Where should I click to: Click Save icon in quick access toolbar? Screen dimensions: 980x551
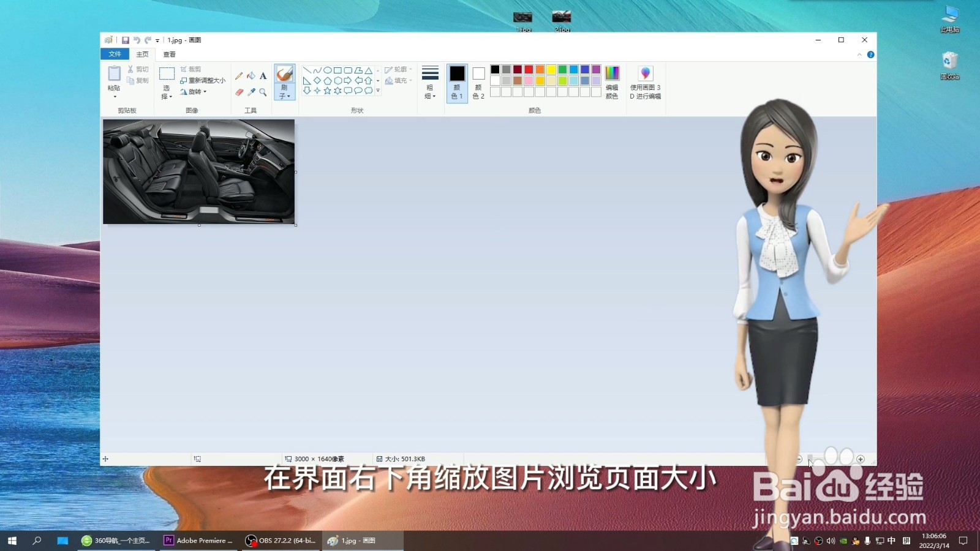125,40
